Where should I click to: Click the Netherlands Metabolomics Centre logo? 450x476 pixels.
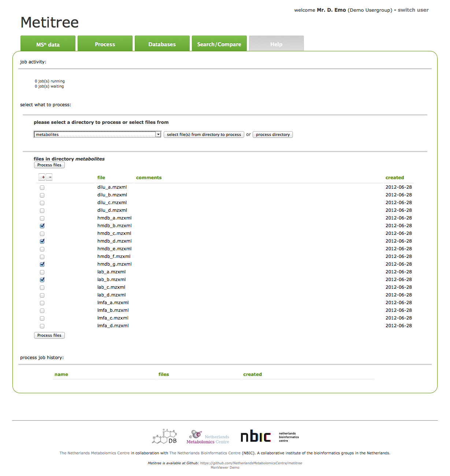pyautogui.click(x=208, y=437)
